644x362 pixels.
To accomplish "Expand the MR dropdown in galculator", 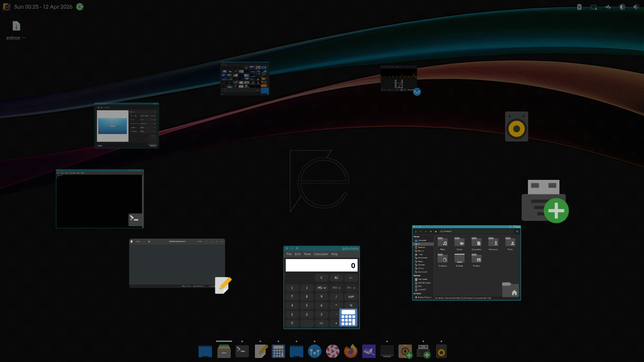I will pos(336,288).
